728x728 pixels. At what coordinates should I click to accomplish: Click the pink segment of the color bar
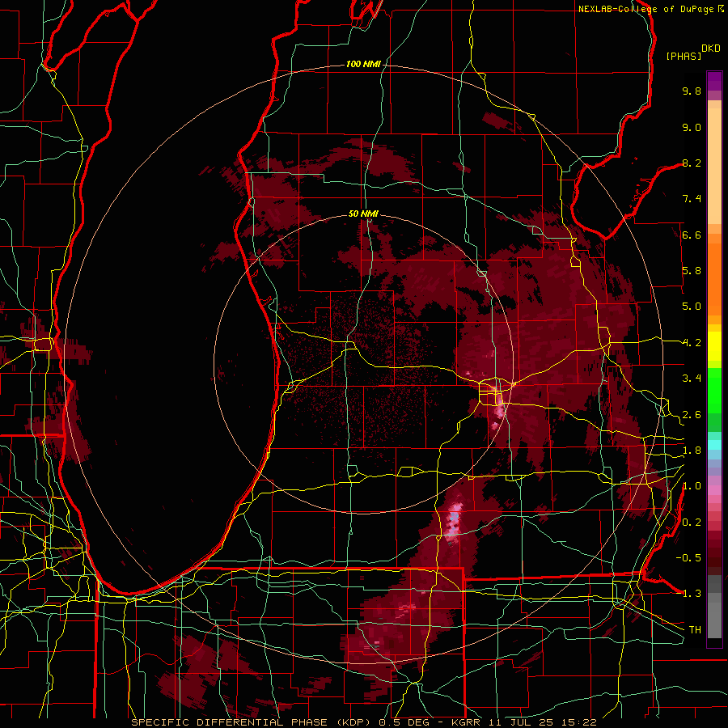point(714,490)
